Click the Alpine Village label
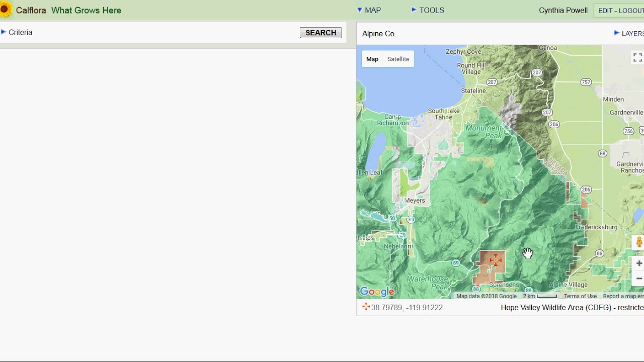644x362 pixels. click(x=568, y=285)
